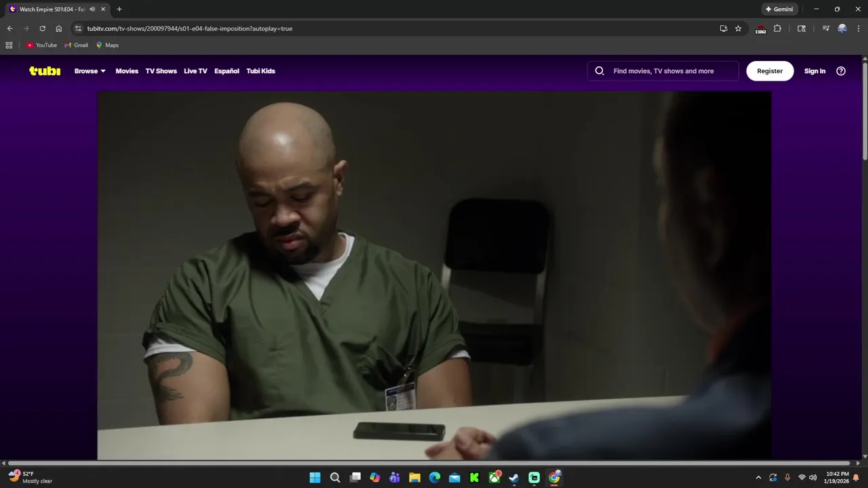
Task: Open the Extensions puzzle icon
Action: tap(778, 28)
